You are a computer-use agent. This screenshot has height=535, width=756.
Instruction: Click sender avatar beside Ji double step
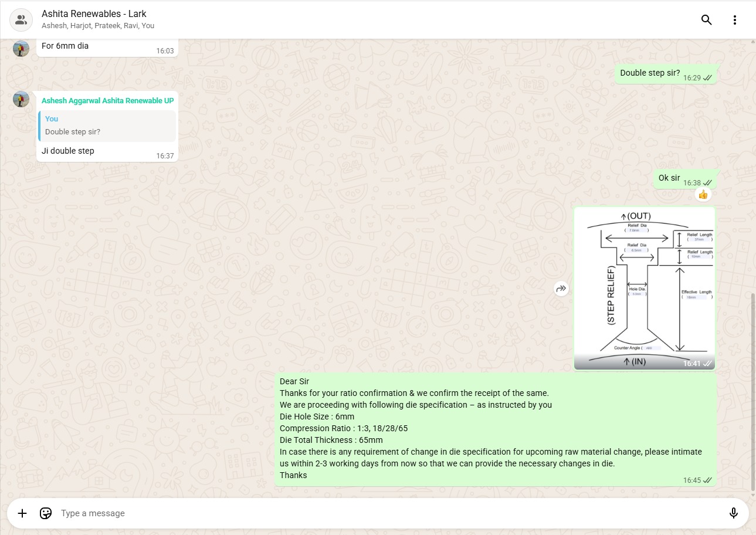(x=21, y=99)
